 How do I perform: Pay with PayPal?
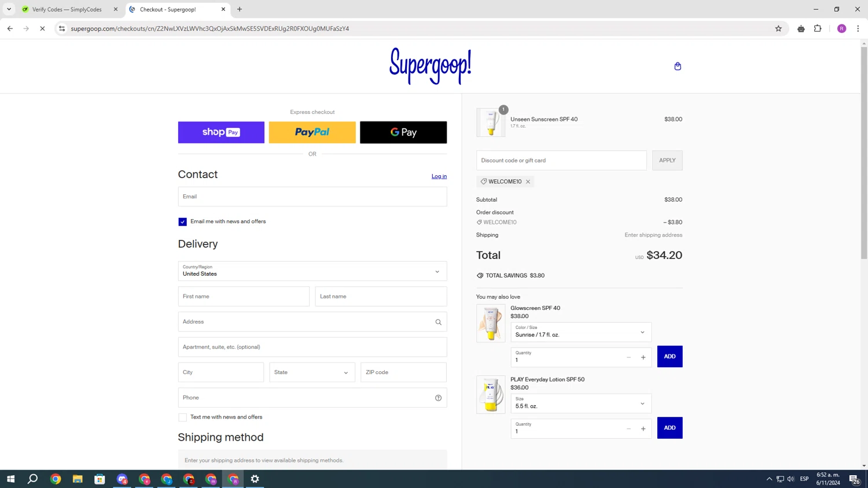312,132
